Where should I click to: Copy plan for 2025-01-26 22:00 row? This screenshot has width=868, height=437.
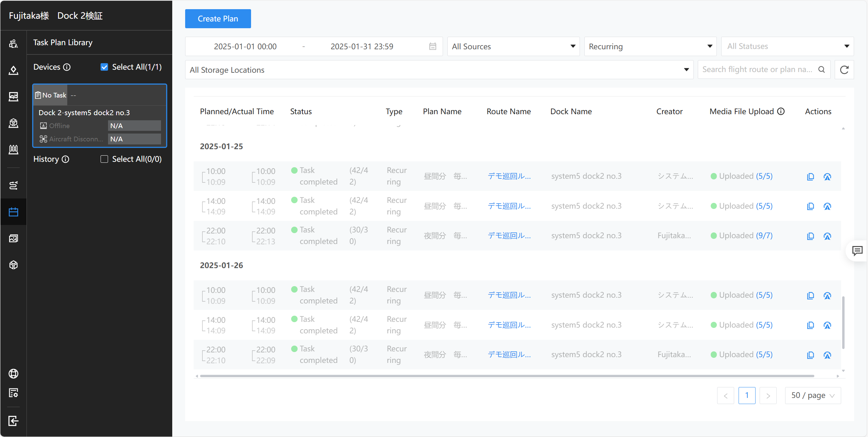(x=810, y=355)
